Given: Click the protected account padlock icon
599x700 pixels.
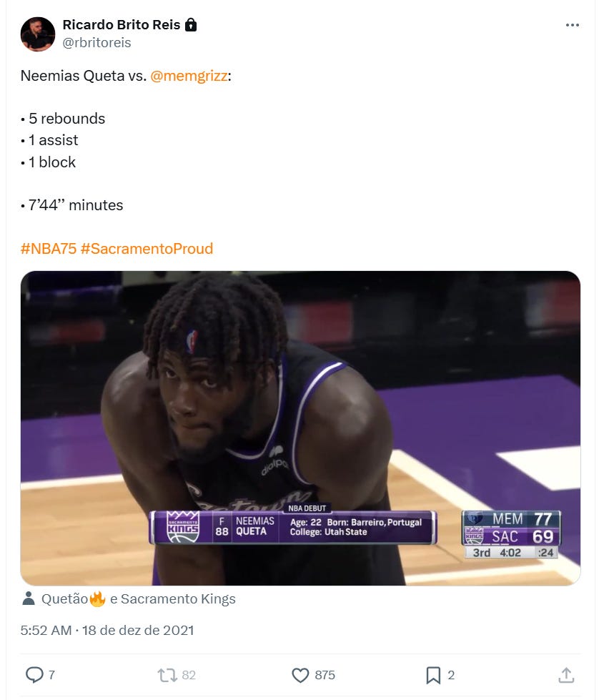Looking at the screenshot, I should (x=191, y=24).
